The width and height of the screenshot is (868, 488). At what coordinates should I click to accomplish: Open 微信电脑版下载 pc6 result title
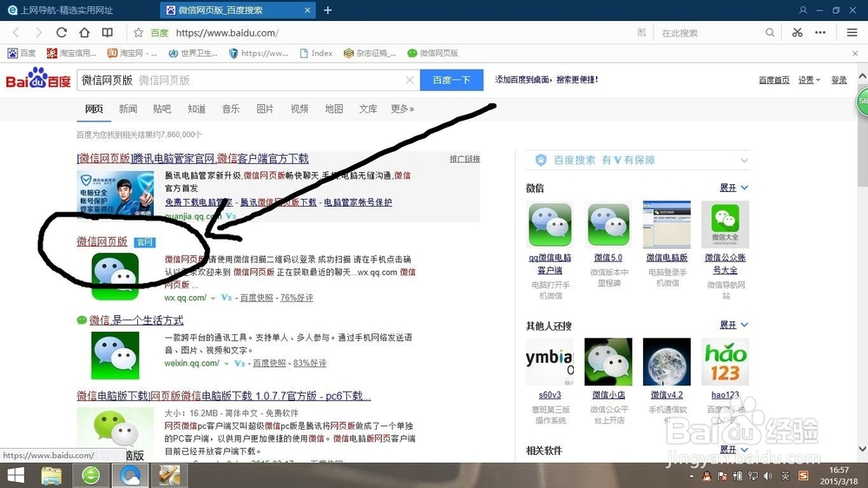pos(224,395)
